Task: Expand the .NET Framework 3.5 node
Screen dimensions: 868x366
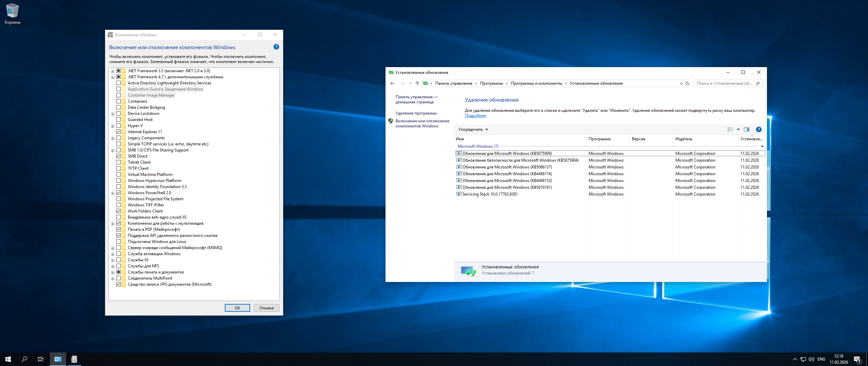Action: [113, 71]
